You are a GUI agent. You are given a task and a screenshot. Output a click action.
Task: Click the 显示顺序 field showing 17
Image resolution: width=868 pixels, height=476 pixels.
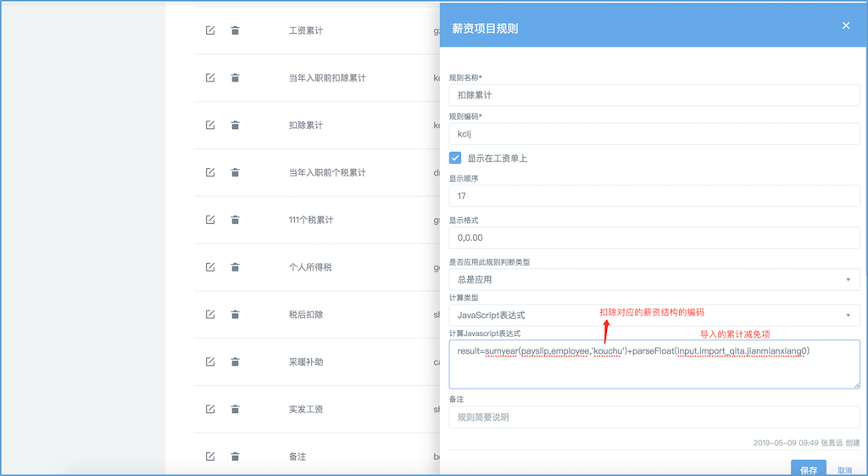pyautogui.click(x=654, y=196)
